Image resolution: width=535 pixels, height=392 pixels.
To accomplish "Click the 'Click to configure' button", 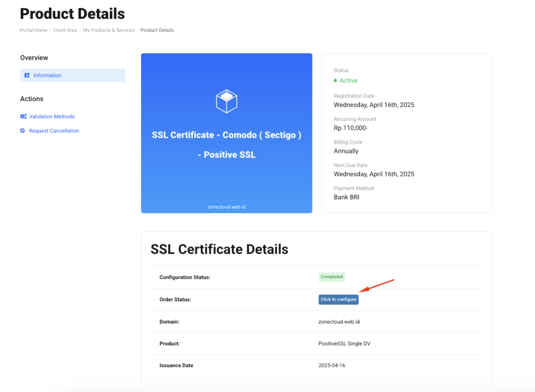I will coord(339,299).
